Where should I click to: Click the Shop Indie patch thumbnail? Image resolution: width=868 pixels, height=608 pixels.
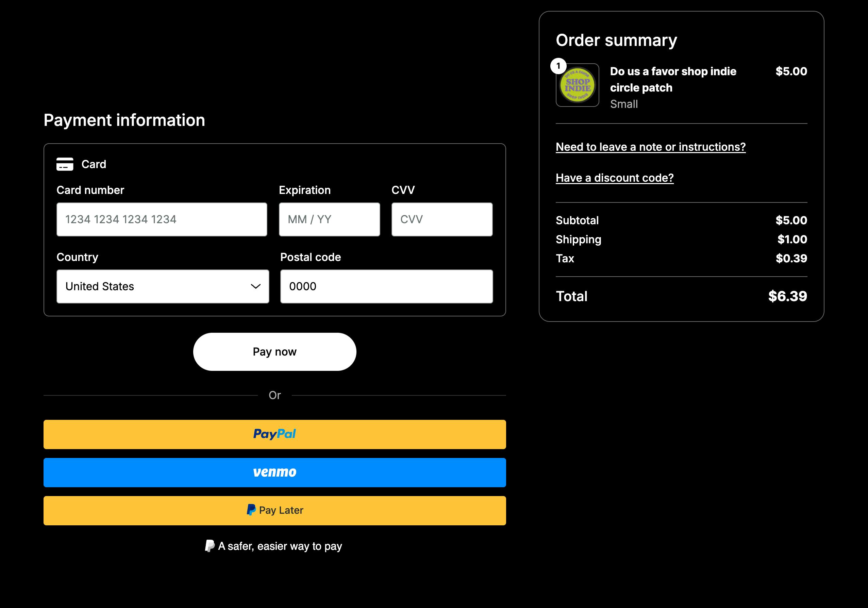578,86
